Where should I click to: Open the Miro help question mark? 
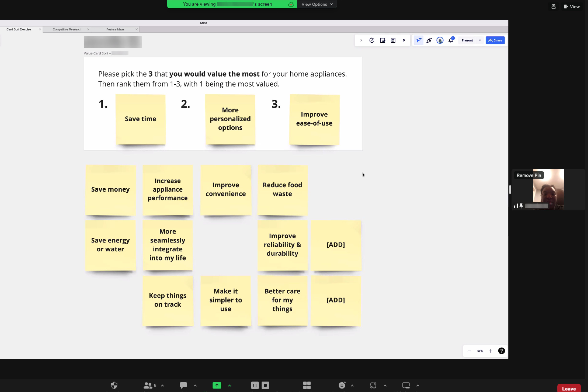501,351
